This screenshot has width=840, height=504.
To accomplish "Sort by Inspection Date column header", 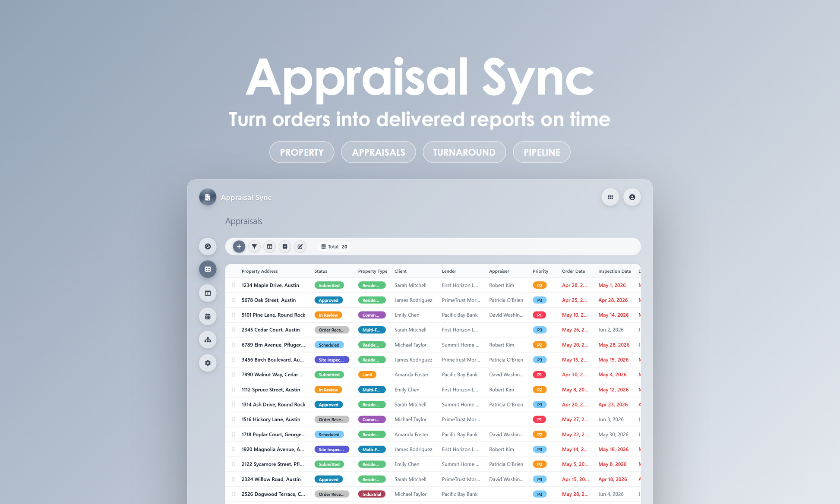I will tap(615, 271).
